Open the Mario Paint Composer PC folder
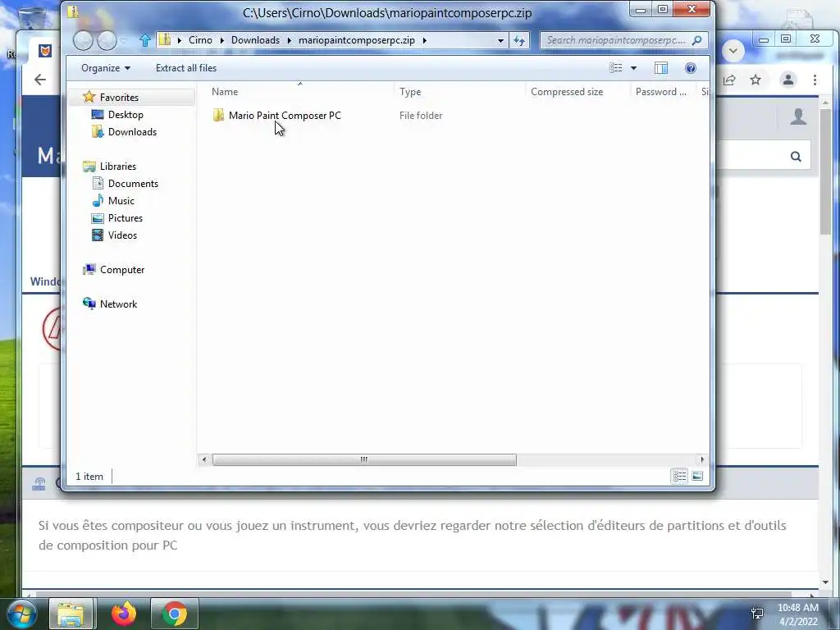 pos(284,115)
